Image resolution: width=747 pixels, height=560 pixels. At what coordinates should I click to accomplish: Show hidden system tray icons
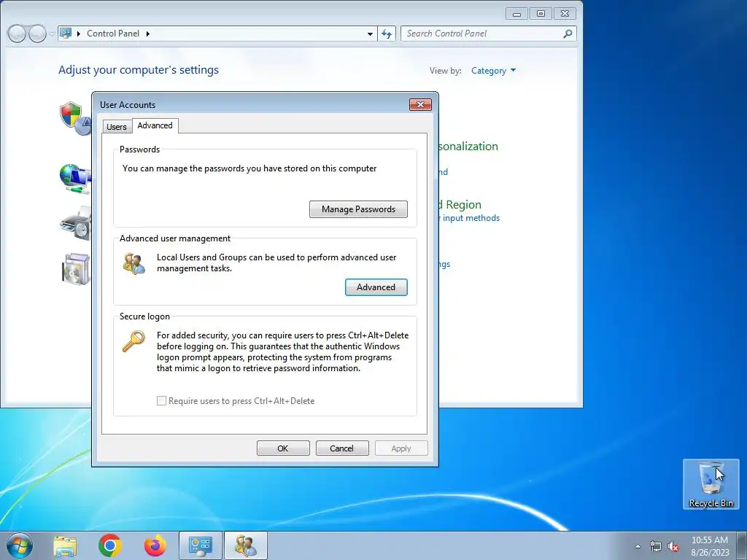pyautogui.click(x=638, y=546)
